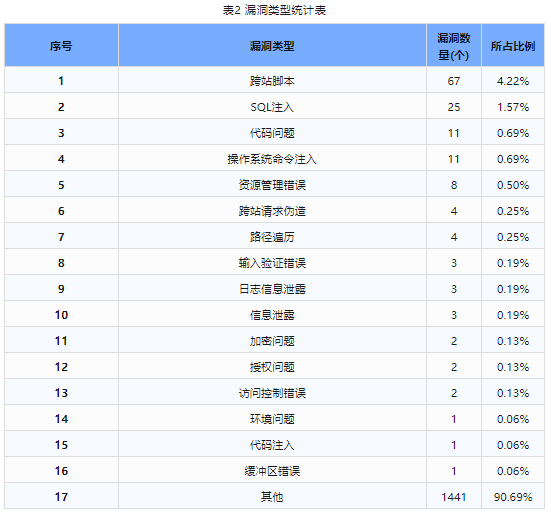Click serial number 1 in first row
This screenshot has width=551, height=514.
(x=61, y=81)
